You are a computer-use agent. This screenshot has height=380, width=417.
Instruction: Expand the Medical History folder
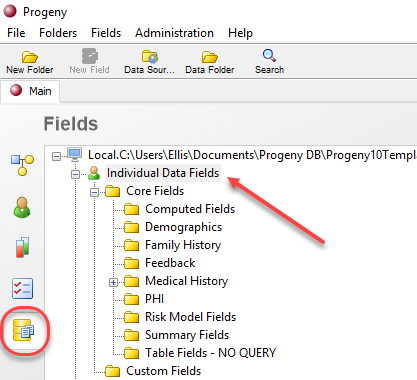[114, 282]
